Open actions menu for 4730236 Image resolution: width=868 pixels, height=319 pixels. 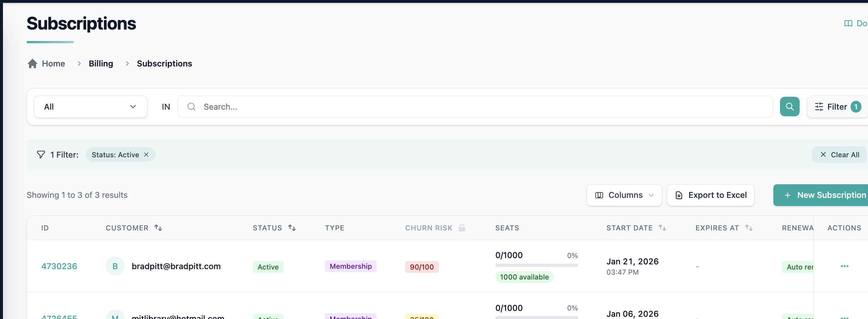coord(844,266)
